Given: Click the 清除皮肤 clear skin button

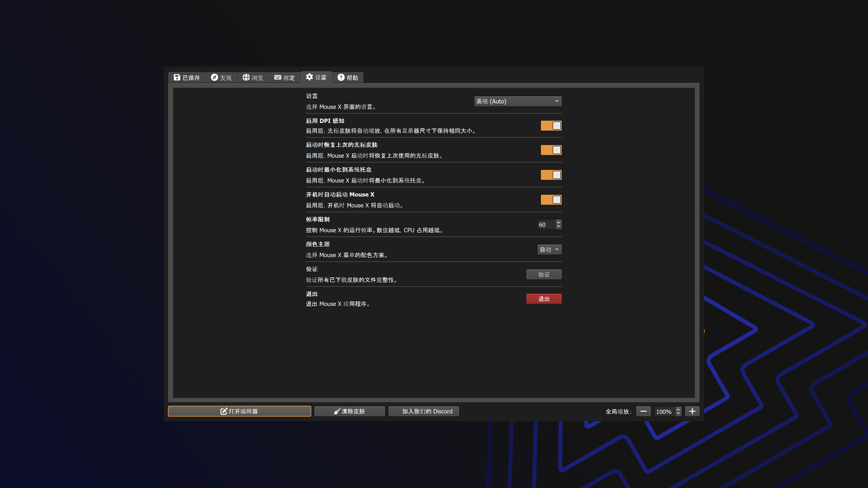Looking at the screenshot, I should pyautogui.click(x=349, y=411).
